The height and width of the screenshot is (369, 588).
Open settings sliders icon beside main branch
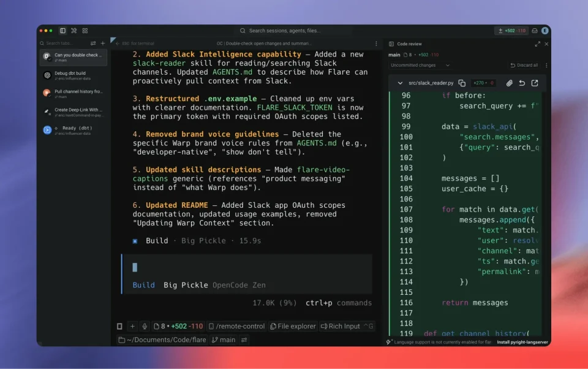tap(244, 340)
